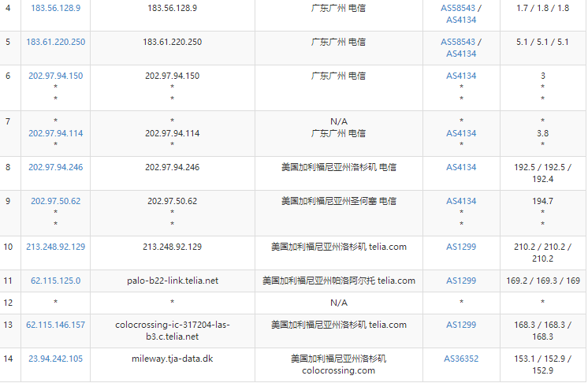The width and height of the screenshot is (588, 383).
Task: Click AS4134 link in hop 4 row
Action: coord(461,20)
